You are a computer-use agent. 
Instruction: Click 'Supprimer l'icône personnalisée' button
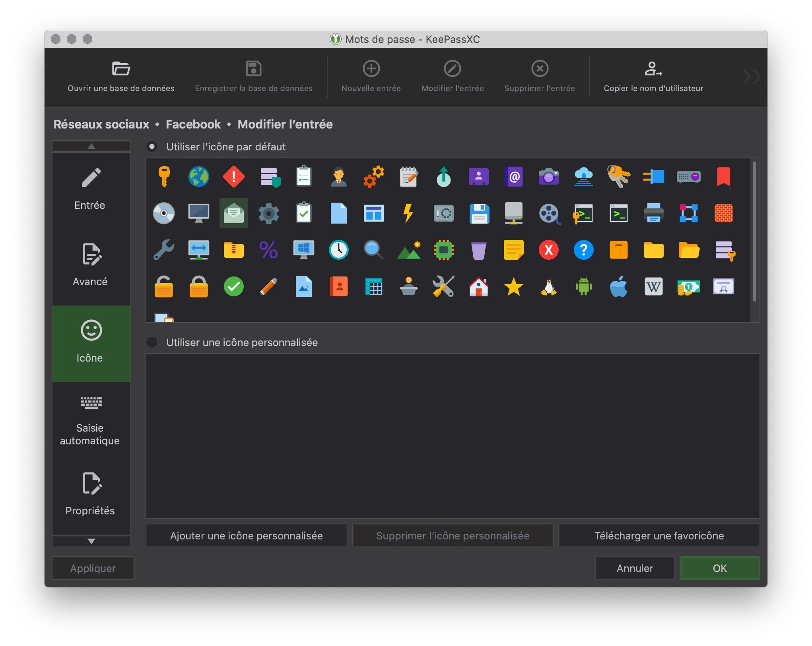pos(453,535)
